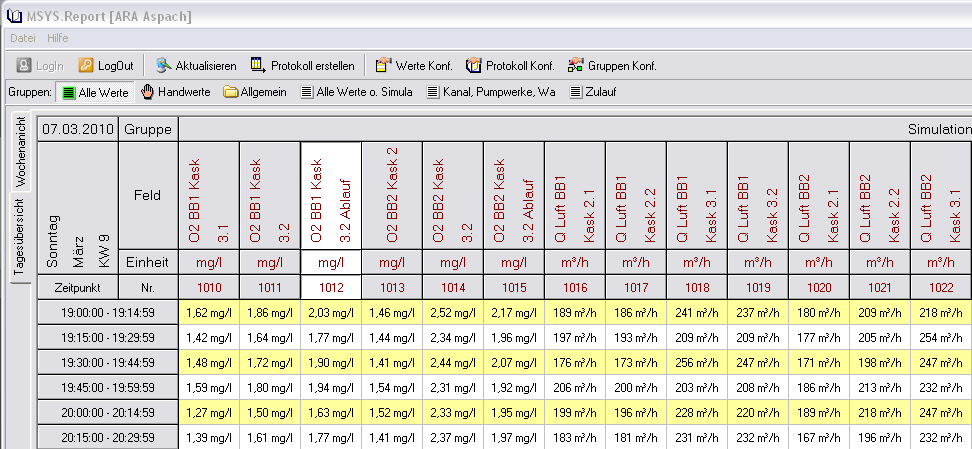
Task: Open the Hilfe menu
Action: (x=58, y=38)
